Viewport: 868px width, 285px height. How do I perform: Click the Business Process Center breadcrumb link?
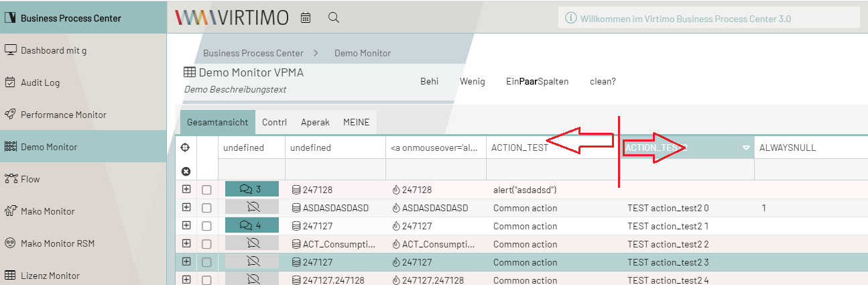(253, 53)
